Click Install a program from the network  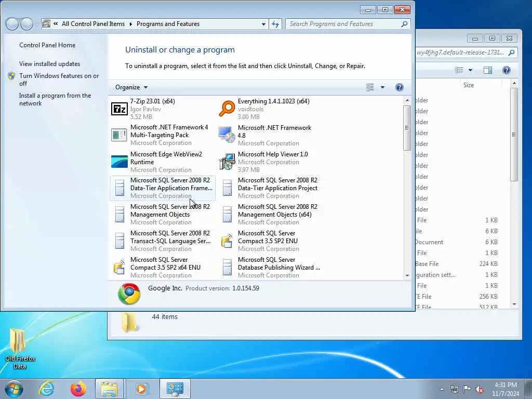pos(55,99)
